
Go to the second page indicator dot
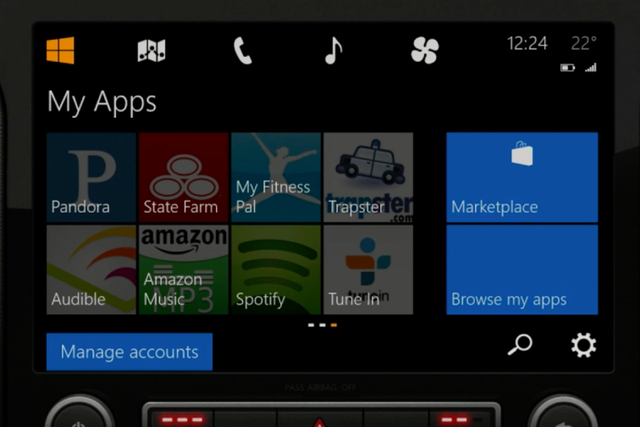(322, 325)
